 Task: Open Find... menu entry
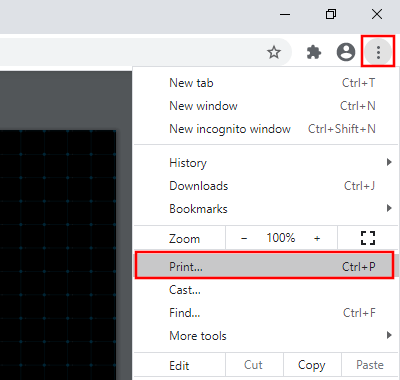pos(266,313)
